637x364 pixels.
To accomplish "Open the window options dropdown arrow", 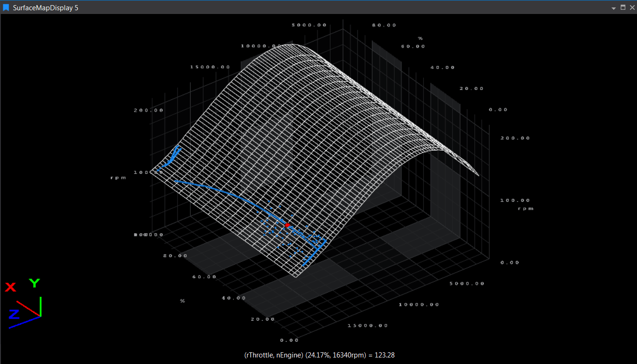I will click(614, 8).
